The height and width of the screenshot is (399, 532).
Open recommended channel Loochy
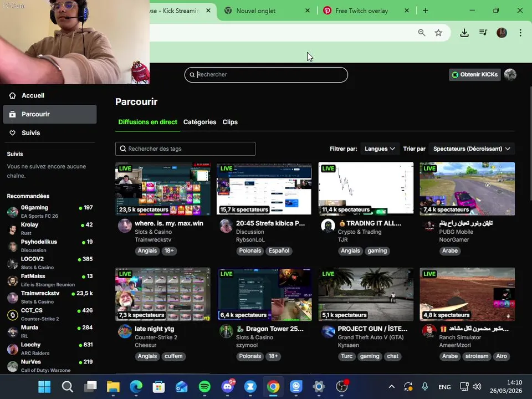point(50,349)
